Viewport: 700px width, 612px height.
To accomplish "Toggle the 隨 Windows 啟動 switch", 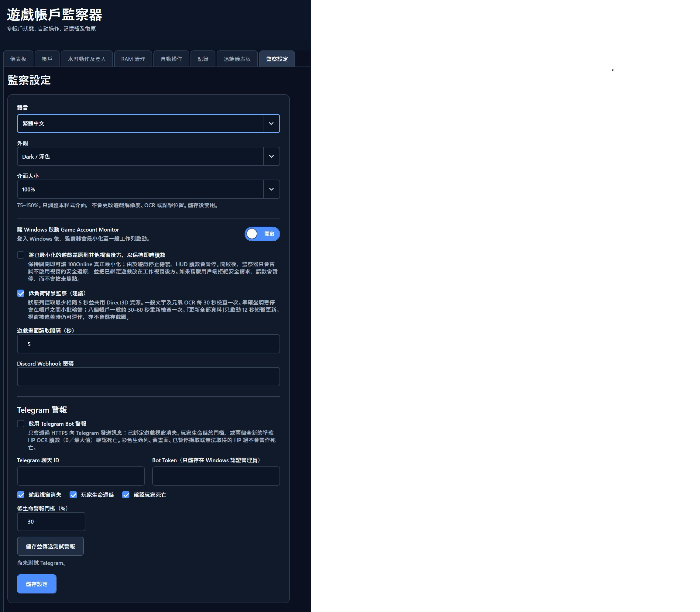I will click(262, 234).
